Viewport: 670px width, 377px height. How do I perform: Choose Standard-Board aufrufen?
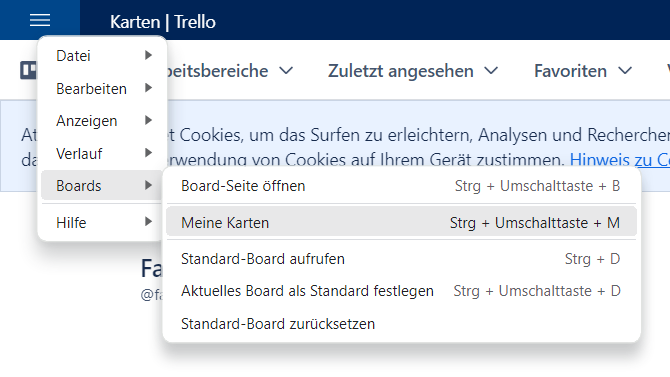pos(401,259)
